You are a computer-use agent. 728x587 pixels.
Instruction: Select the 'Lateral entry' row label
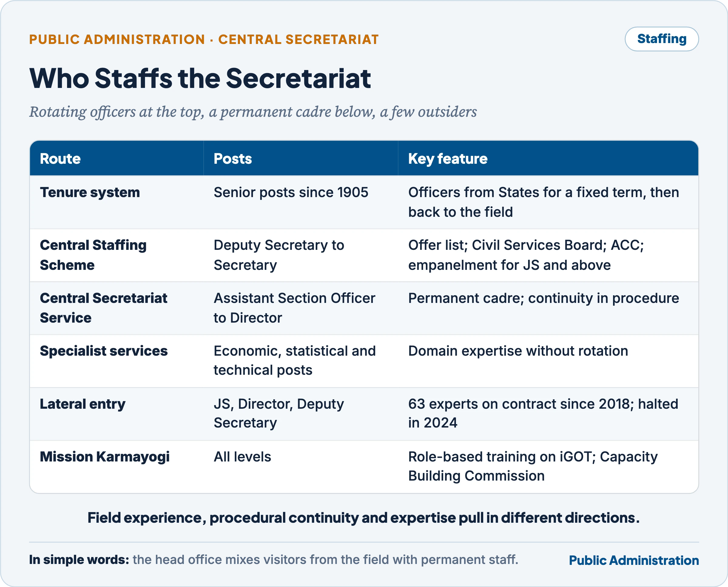pos(83,404)
